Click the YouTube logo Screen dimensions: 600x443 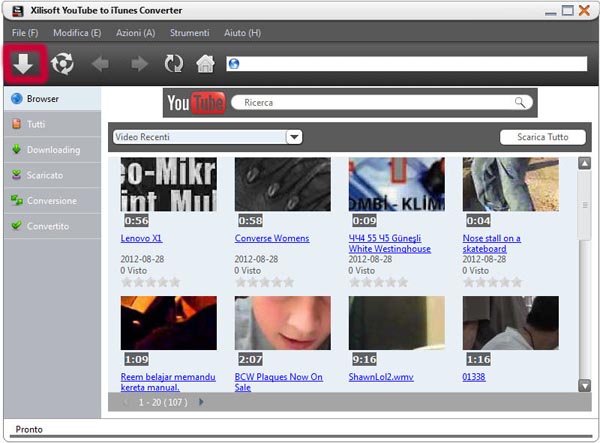(x=196, y=103)
